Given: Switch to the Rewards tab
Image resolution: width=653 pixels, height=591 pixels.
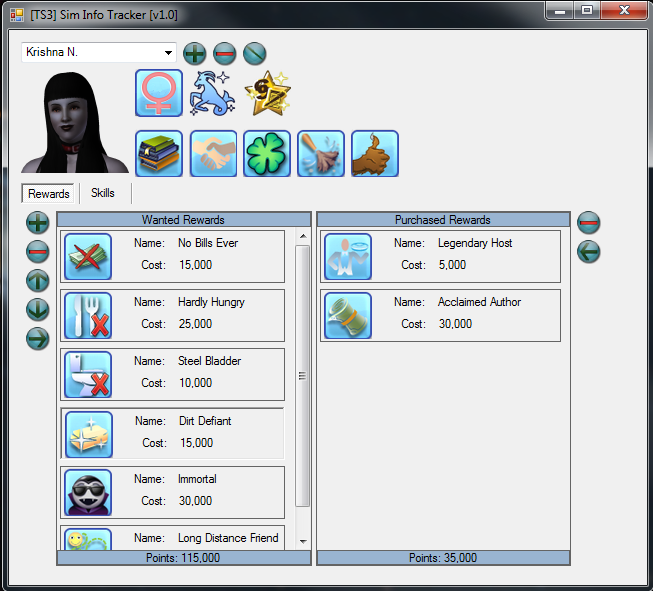Looking at the screenshot, I should (x=48, y=194).
